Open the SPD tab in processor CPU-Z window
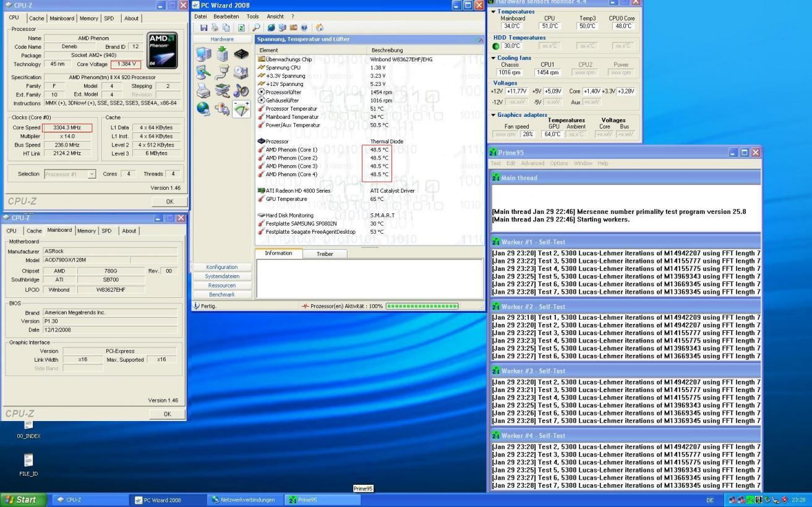Screen dimensions: 812x507 click(109, 19)
